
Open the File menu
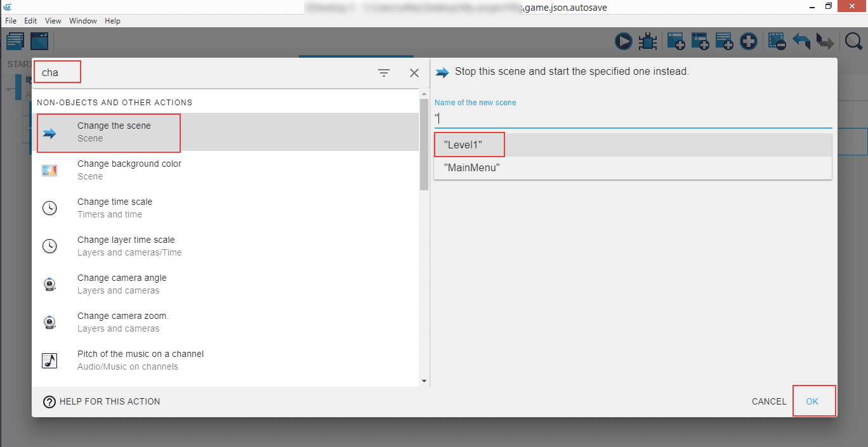tap(11, 21)
